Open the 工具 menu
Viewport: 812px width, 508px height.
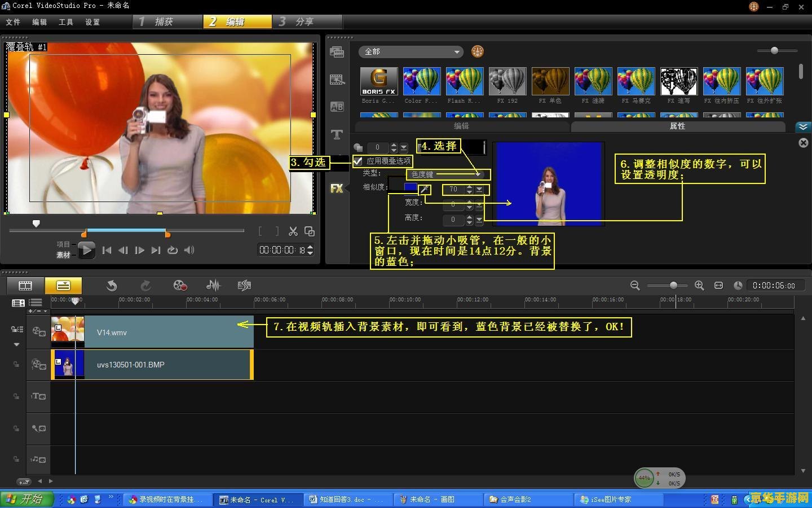click(66, 22)
